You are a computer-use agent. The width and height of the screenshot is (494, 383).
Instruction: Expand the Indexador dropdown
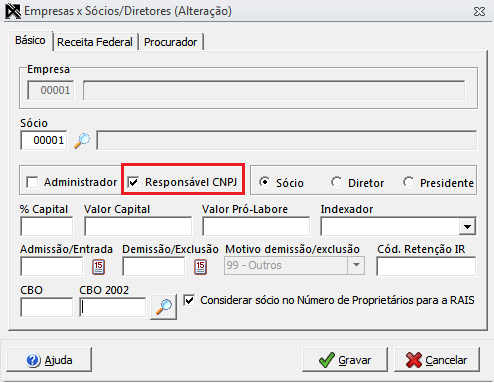(x=467, y=227)
